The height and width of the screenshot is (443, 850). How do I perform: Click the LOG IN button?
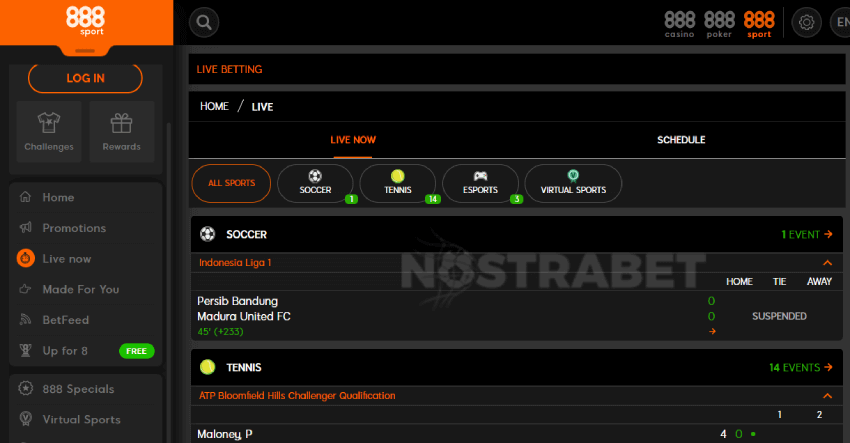(x=85, y=78)
